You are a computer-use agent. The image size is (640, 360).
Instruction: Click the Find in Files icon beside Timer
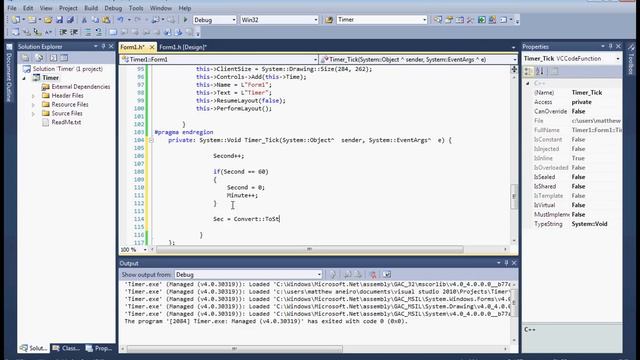[329, 20]
